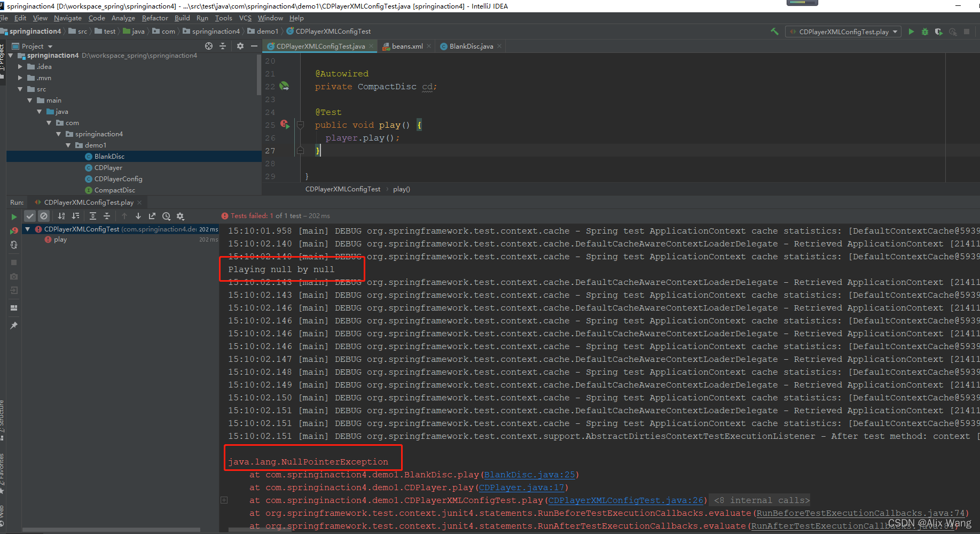
Task: Select CDPlayer class in the project tree
Action: 108,168
